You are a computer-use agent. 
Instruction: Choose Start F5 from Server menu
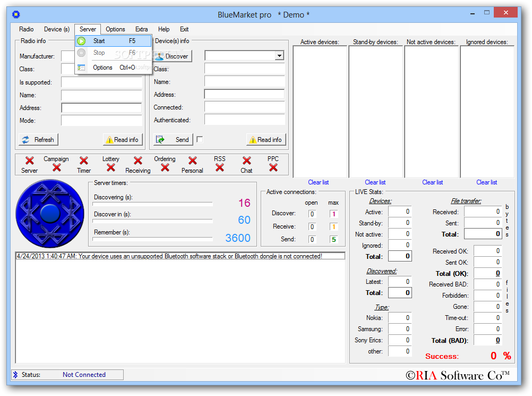113,41
